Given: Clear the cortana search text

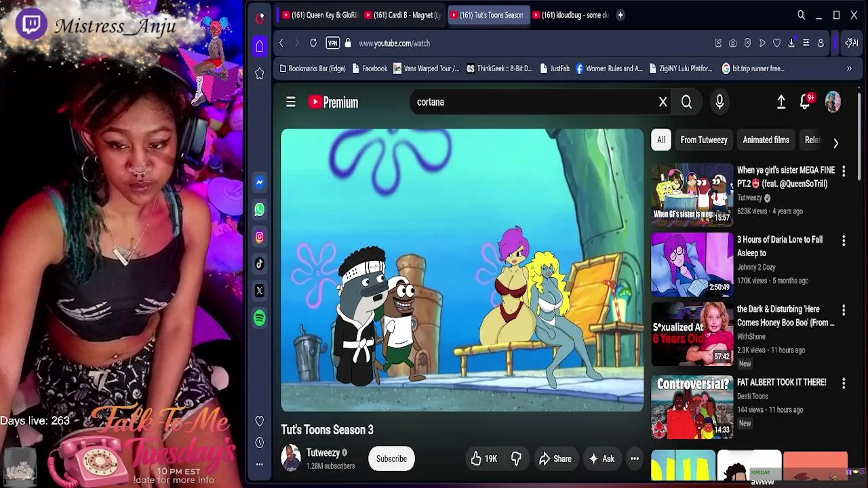Looking at the screenshot, I should [x=663, y=102].
